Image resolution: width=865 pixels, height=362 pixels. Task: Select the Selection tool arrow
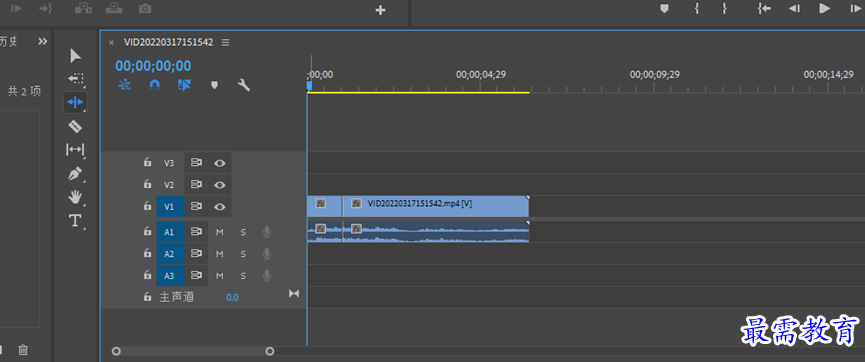tap(76, 56)
